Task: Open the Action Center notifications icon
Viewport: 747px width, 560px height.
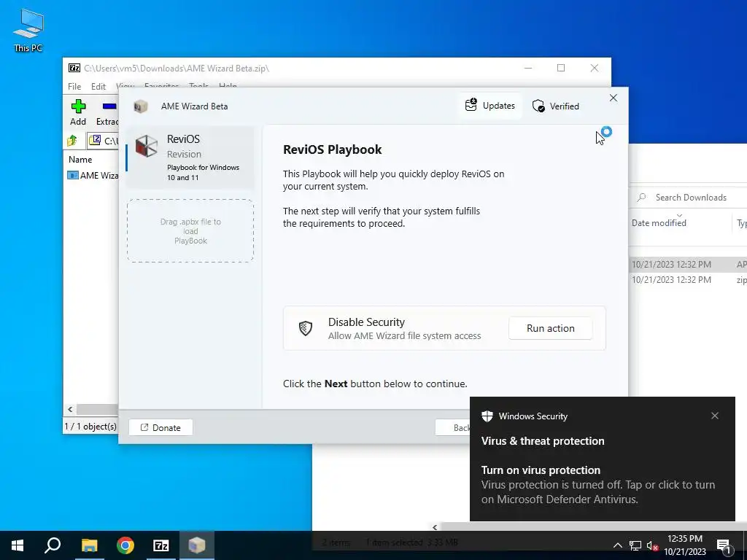Action: [724, 545]
